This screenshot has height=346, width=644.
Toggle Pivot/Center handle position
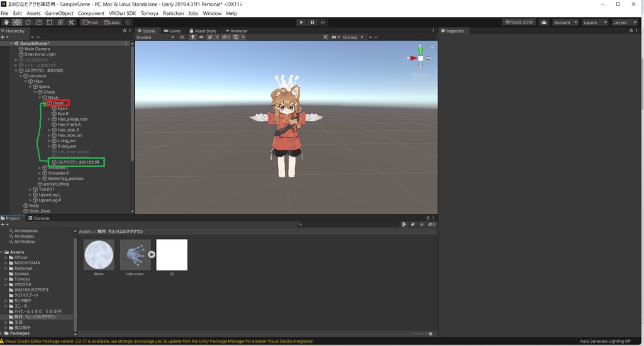91,22
